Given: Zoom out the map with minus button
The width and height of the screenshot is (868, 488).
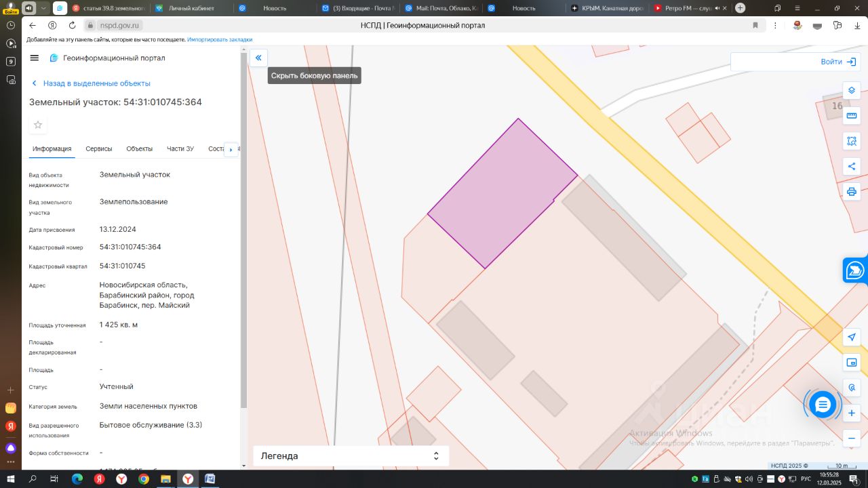Looking at the screenshot, I should [x=852, y=438].
